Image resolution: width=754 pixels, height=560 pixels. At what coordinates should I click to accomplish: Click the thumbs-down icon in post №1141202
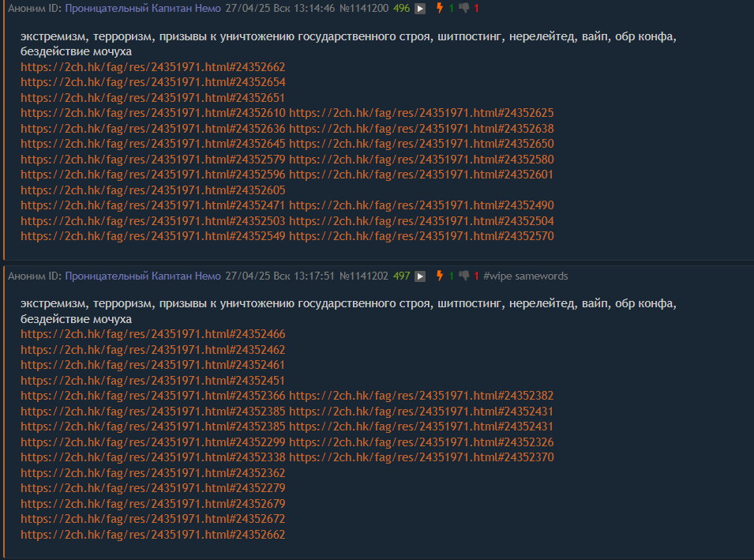[x=464, y=275]
